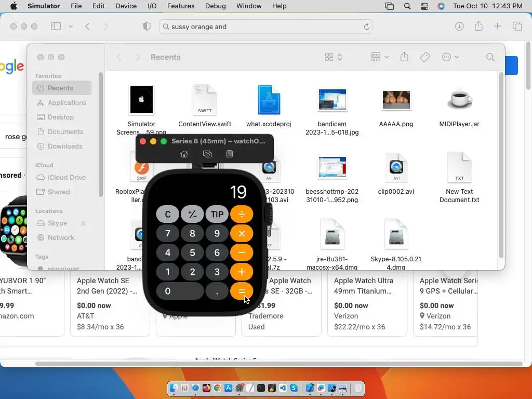Viewport: 532px width, 399px height.
Task: Select what.xcodeproj file in Finder
Action: tap(269, 106)
